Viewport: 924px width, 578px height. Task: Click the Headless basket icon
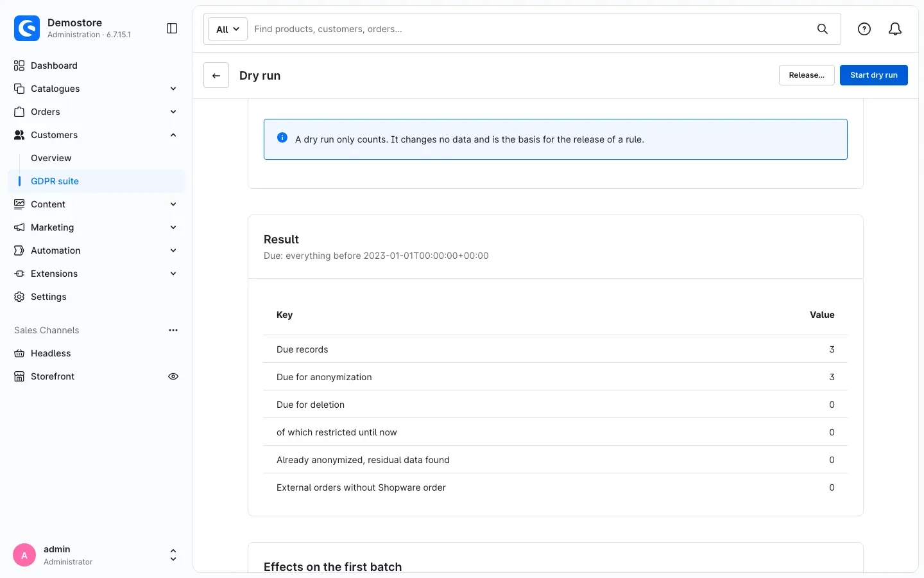(x=19, y=353)
